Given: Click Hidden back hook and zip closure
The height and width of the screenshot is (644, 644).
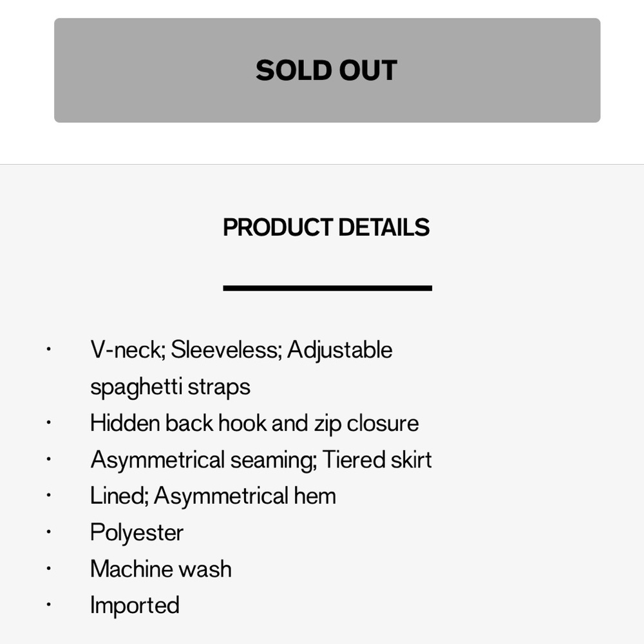Looking at the screenshot, I should point(254,424).
